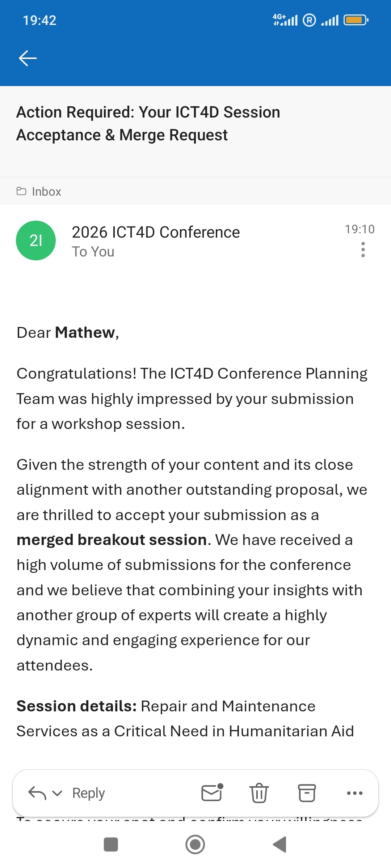Expand reply options chevron
The height and width of the screenshot is (868, 391).
[x=57, y=793]
